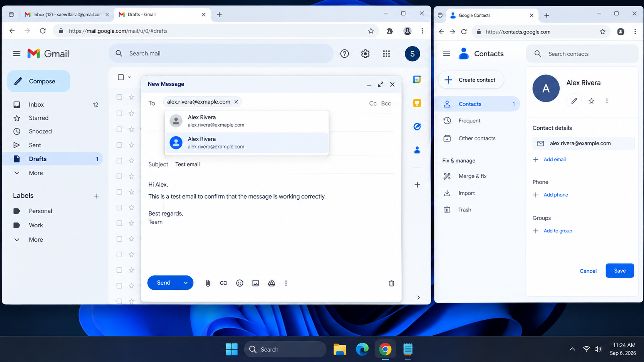
Task: Save the Alex Rivera contact
Action: [x=619, y=271]
